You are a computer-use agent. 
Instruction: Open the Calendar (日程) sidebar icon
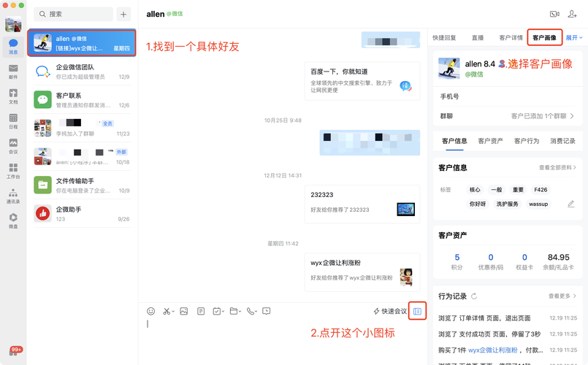pos(13,121)
